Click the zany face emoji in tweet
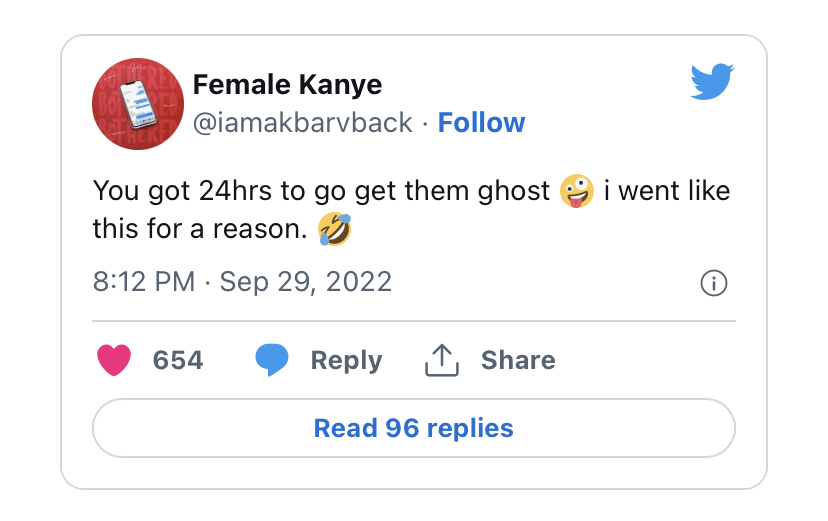828x521 pixels. pyautogui.click(x=577, y=191)
